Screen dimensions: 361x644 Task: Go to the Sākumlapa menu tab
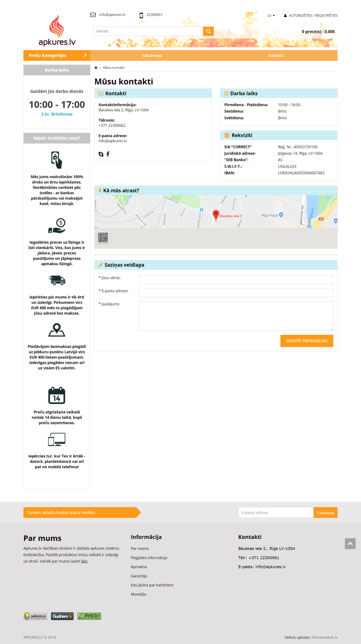[x=152, y=56]
